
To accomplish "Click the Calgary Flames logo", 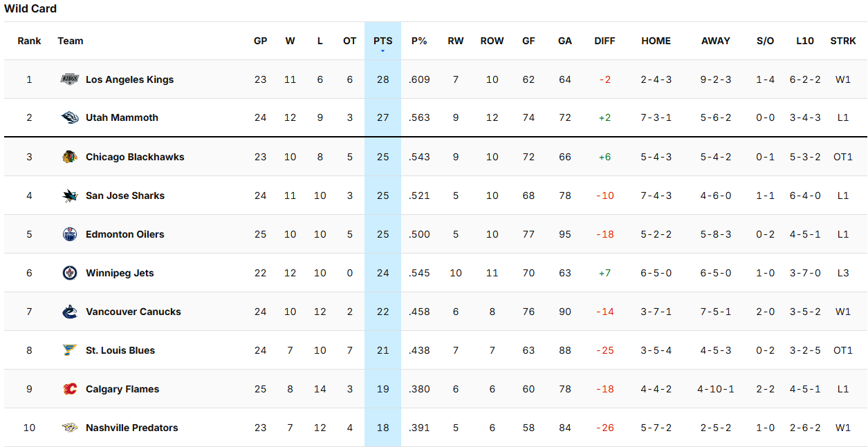I will (70, 389).
